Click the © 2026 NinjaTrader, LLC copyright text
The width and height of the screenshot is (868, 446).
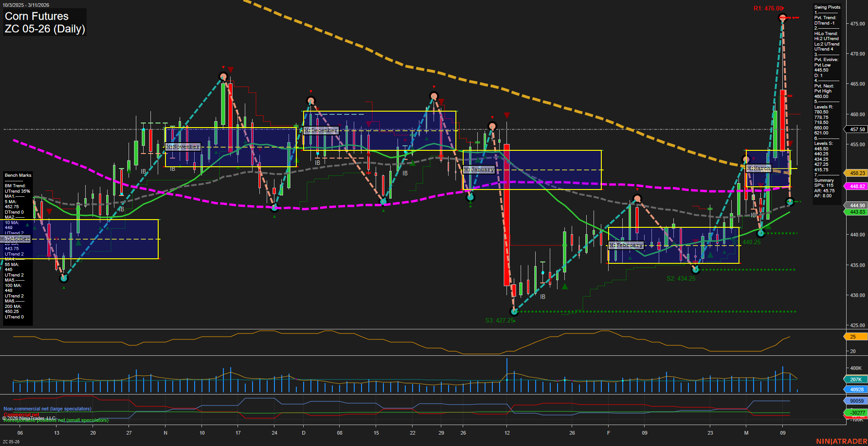(29, 417)
